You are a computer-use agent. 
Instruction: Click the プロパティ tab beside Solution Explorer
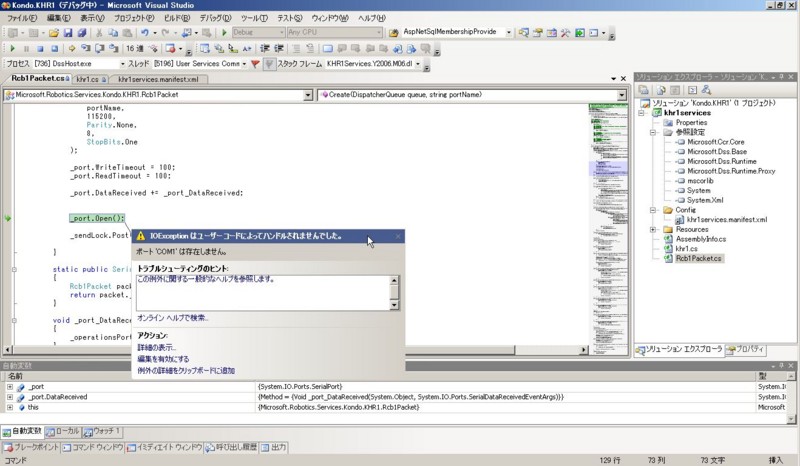(x=745, y=350)
